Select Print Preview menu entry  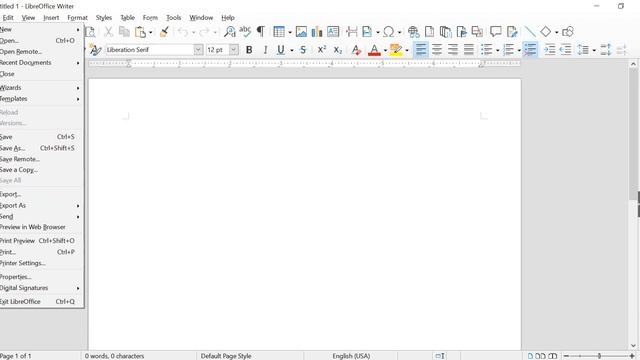pos(40,241)
